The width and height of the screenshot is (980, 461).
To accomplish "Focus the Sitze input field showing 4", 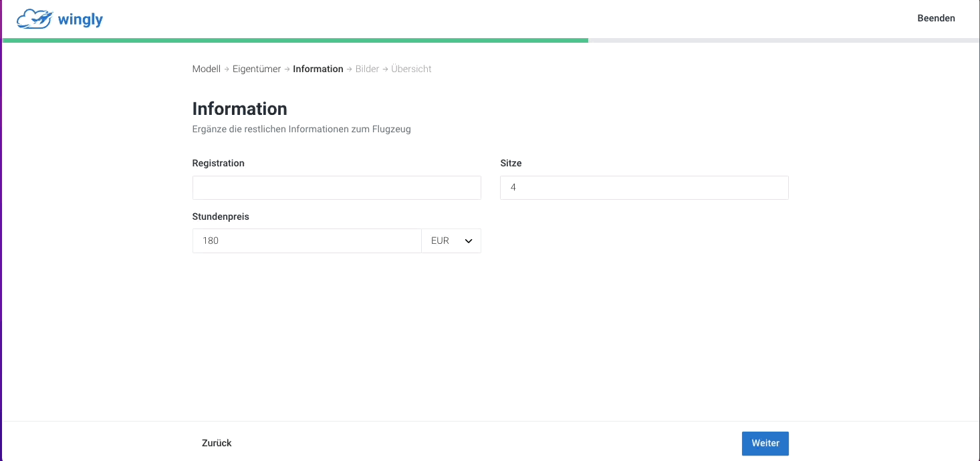I will click(x=644, y=188).
